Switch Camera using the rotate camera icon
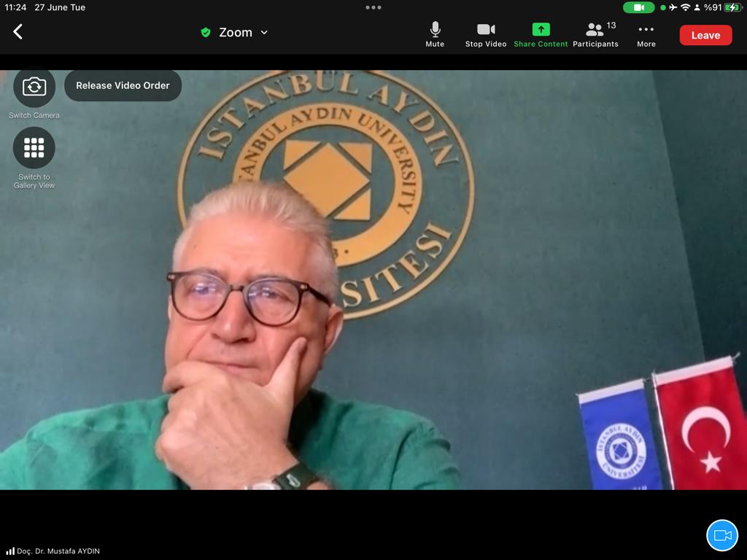747x560 pixels. coord(34,87)
